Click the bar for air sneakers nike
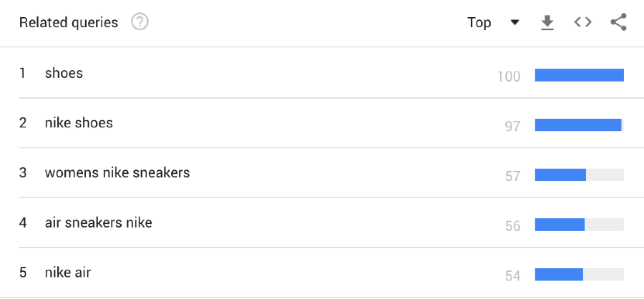Image resolution: width=644 pixels, height=299 pixels. (x=560, y=225)
